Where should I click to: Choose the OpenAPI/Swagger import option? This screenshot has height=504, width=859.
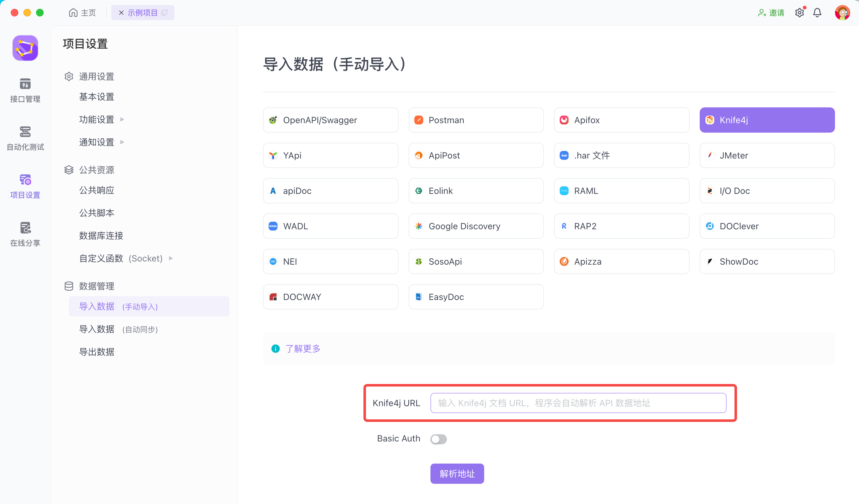tap(330, 120)
